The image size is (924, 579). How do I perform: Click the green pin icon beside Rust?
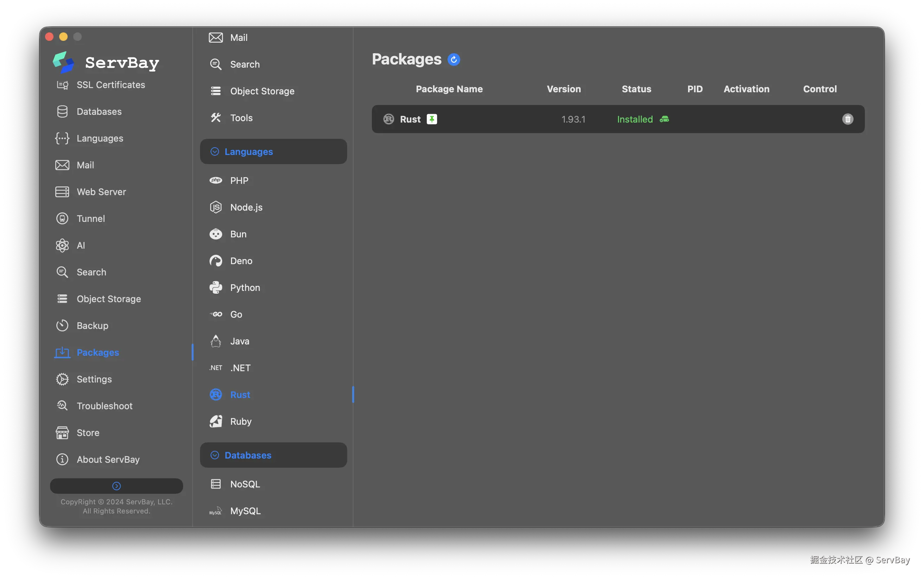(x=432, y=119)
